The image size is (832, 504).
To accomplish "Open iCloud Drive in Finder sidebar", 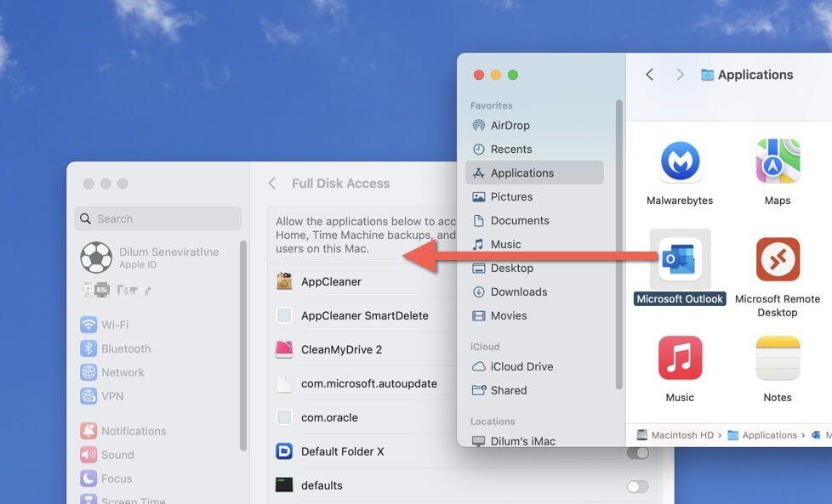I will [512, 366].
